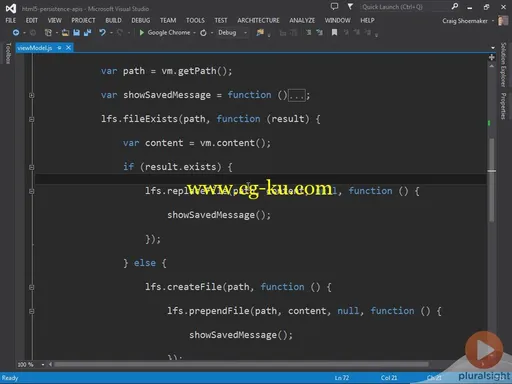Click the Find in Files icon
Image resolution: width=512 pixels, height=384 pixels.
point(260,32)
